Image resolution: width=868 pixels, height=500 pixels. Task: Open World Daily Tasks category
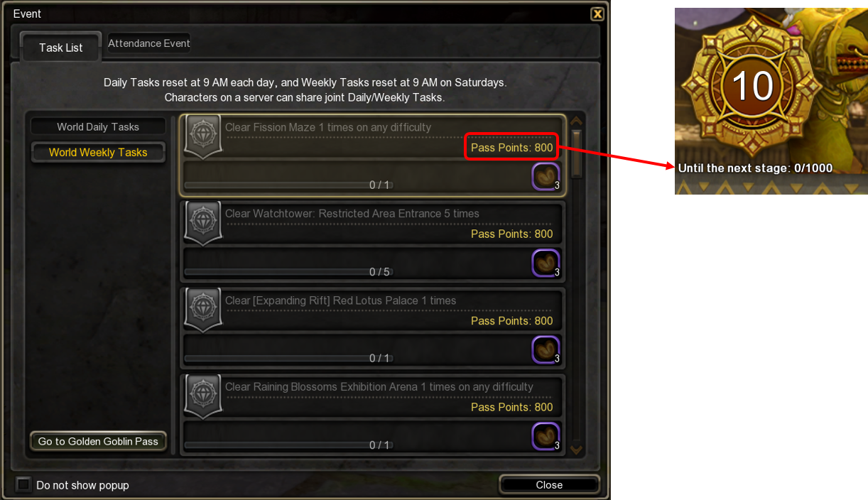coord(98,126)
